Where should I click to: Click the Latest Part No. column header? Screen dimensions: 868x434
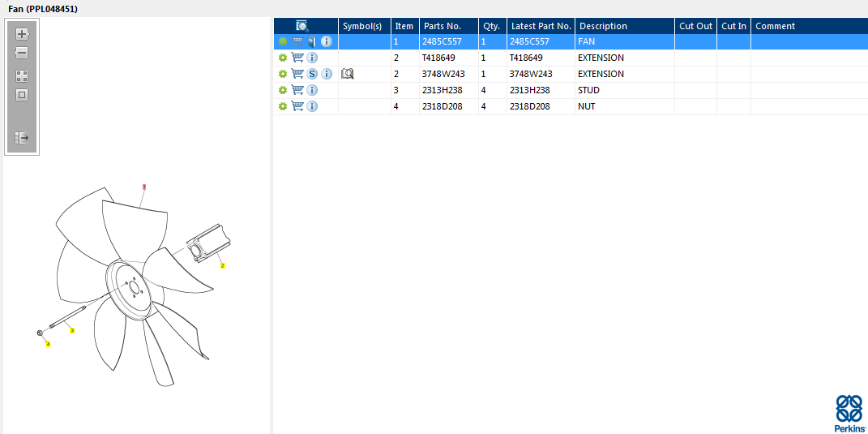541,26
